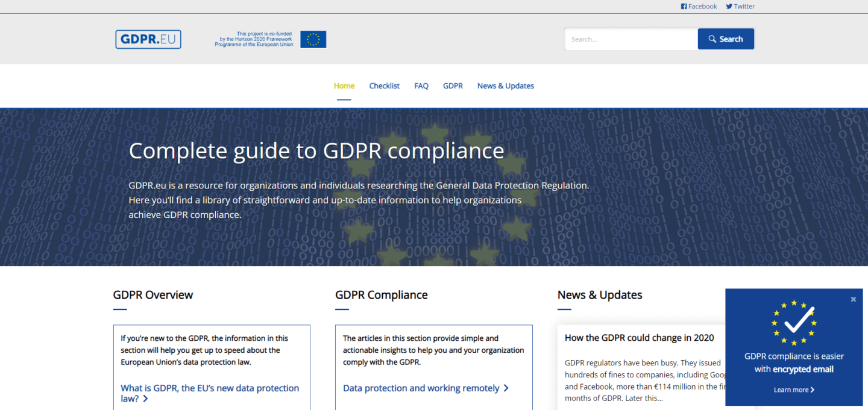
Task: Click the Horizon 2020 co-funding text
Action: pos(254,39)
